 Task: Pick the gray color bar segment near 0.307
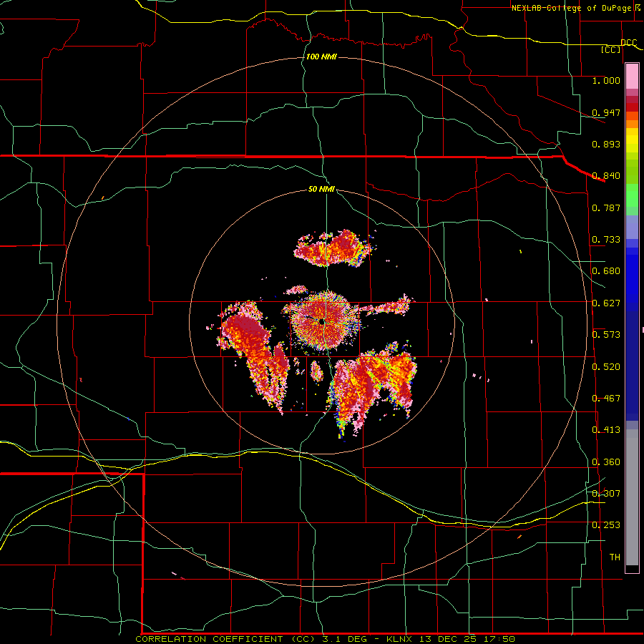click(632, 497)
